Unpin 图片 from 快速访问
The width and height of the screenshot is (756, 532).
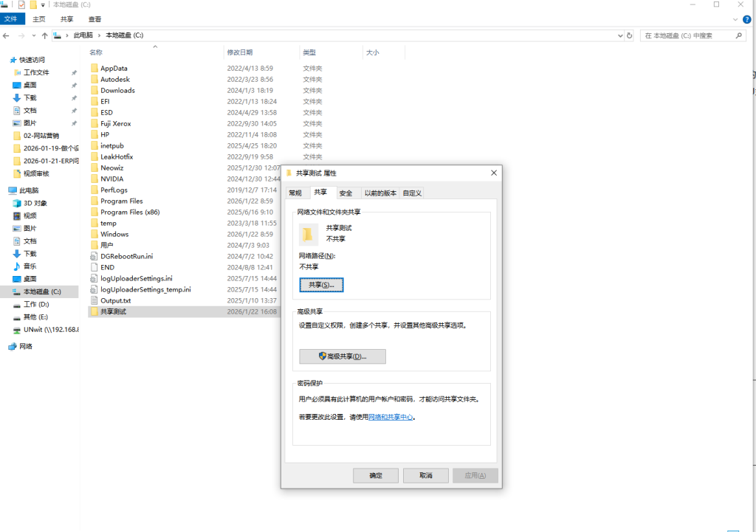(73, 124)
